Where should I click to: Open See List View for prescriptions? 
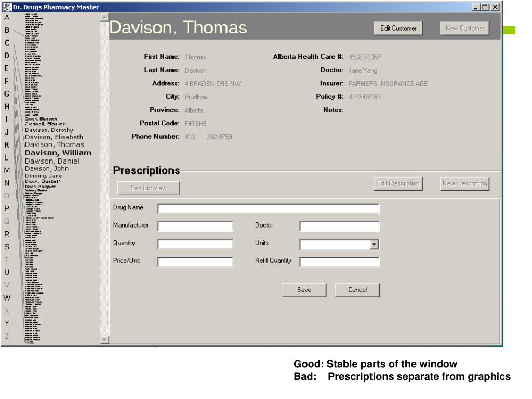(149, 188)
